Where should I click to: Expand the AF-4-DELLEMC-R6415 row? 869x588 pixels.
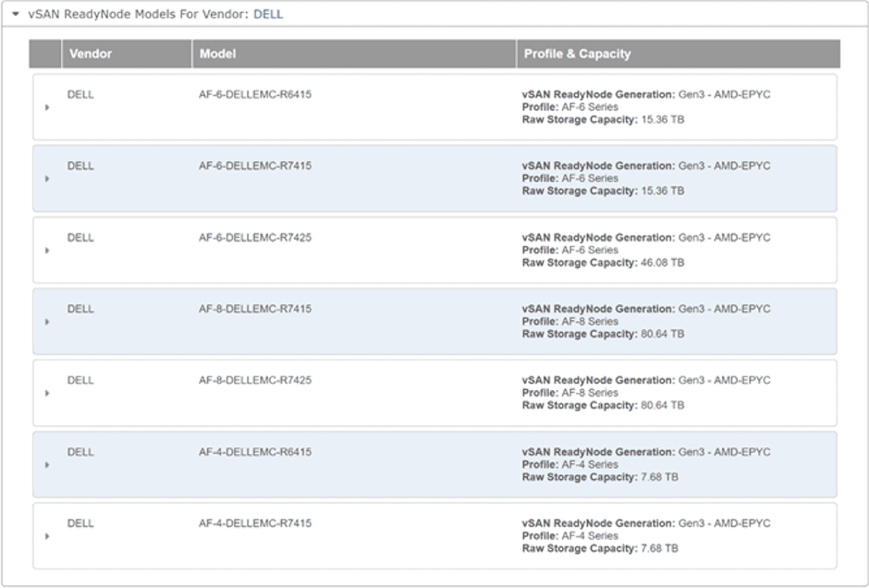pos(47,465)
